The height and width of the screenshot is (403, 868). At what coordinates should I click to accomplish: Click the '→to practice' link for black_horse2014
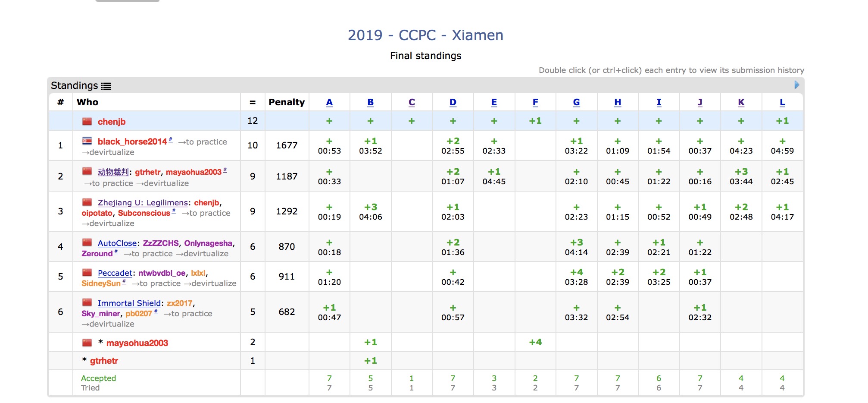point(203,142)
